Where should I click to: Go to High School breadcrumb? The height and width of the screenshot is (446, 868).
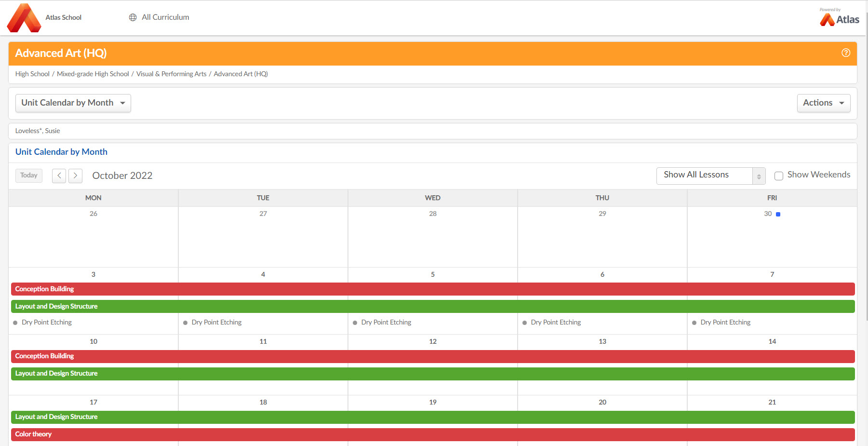click(32, 74)
